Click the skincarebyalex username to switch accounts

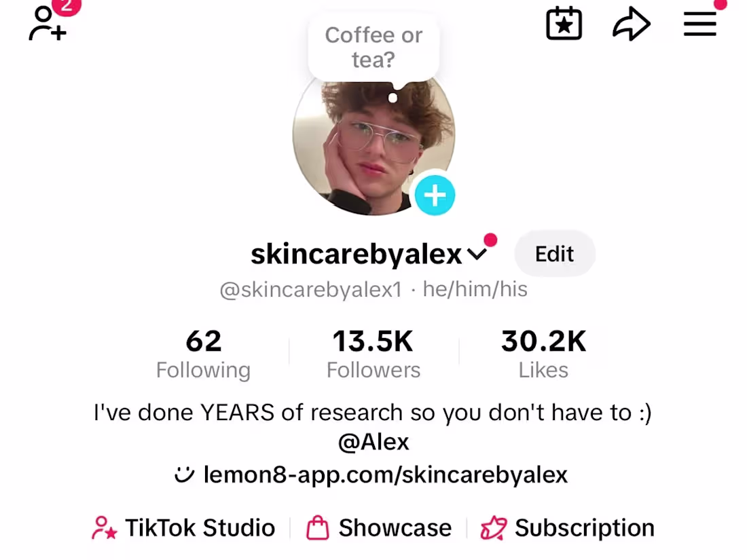click(356, 254)
